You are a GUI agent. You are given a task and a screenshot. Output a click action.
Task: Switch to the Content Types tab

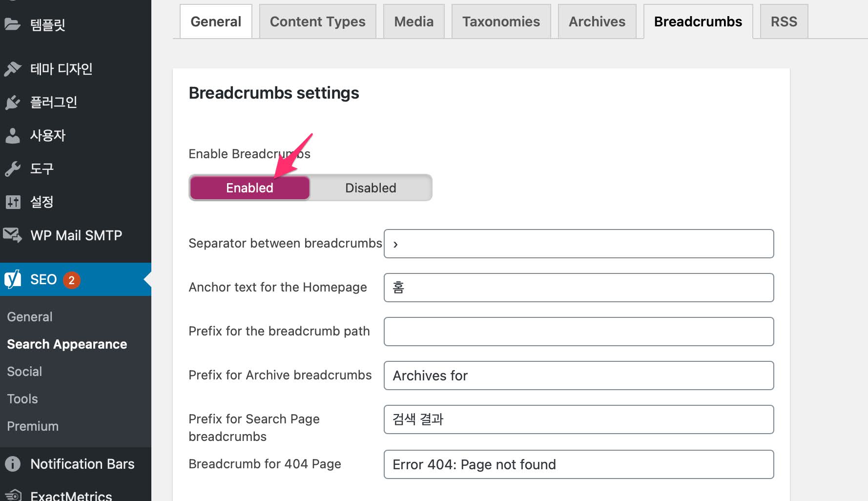click(317, 21)
